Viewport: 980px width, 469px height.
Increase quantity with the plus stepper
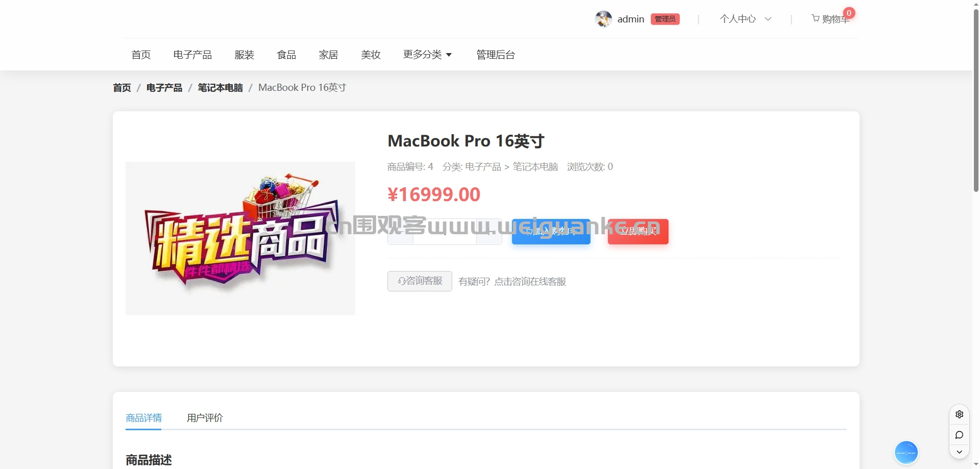[489, 232]
